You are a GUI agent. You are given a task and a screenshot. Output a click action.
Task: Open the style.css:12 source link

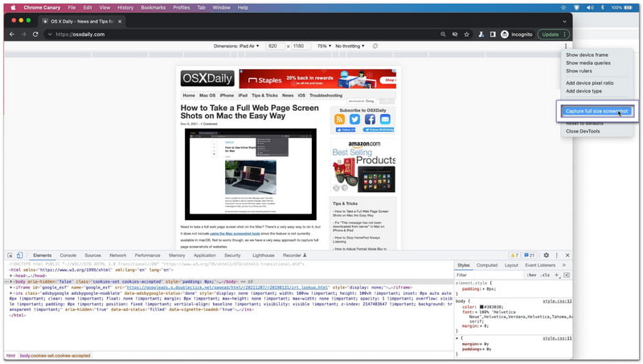tap(557, 301)
